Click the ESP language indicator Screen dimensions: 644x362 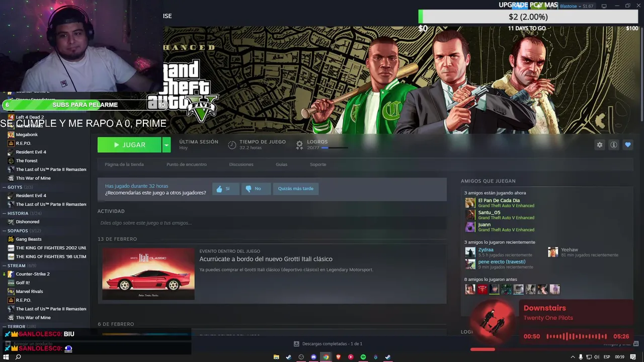pos(607,357)
